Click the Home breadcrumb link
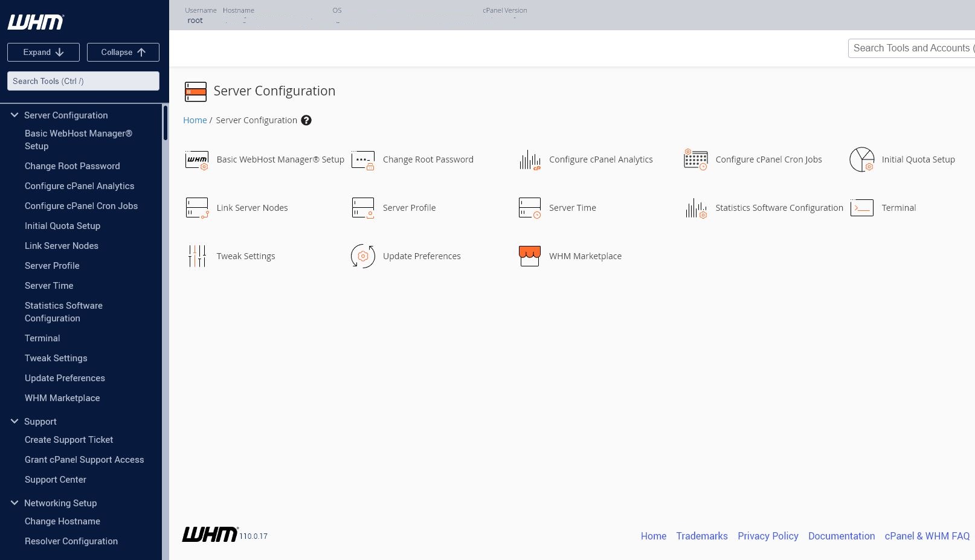 (195, 120)
